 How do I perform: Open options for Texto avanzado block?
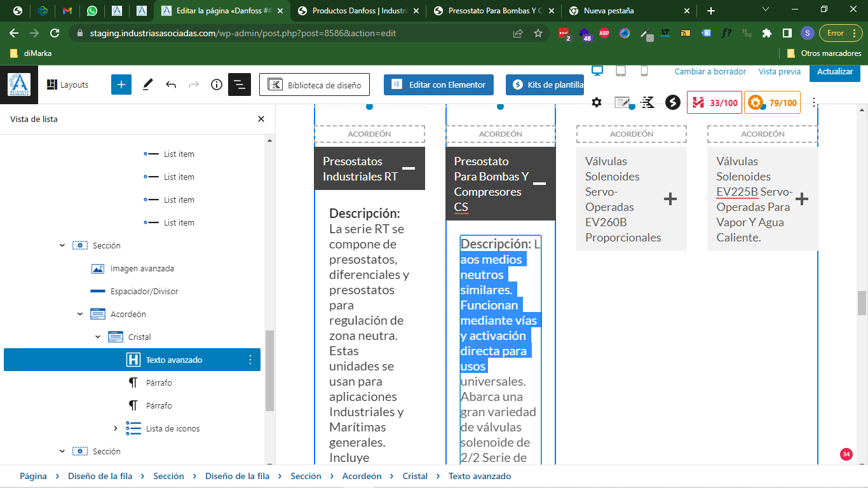point(250,360)
